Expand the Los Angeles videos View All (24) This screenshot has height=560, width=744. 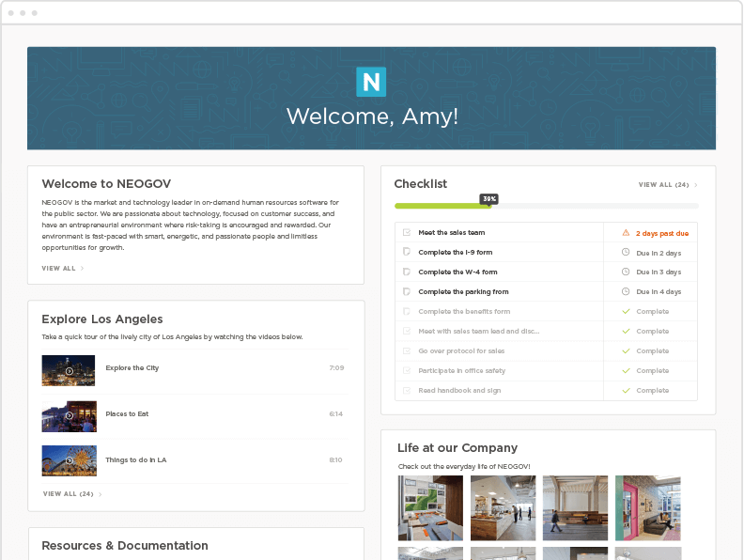(x=71, y=493)
